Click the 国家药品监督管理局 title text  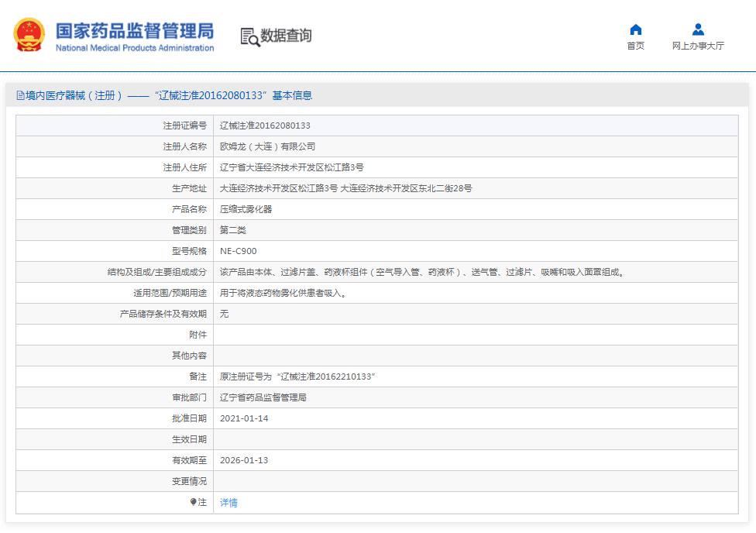pyautogui.click(x=134, y=30)
